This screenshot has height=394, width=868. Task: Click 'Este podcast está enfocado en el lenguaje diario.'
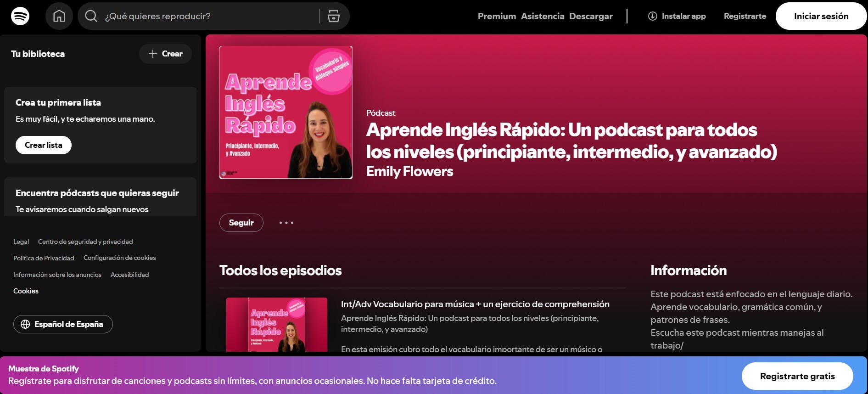click(751, 294)
